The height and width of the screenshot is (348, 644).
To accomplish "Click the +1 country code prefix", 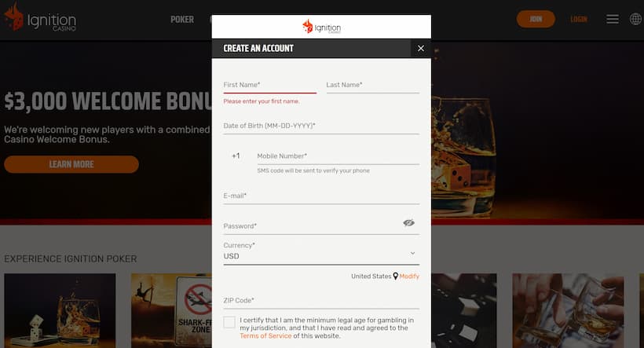I will (x=236, y=156).
